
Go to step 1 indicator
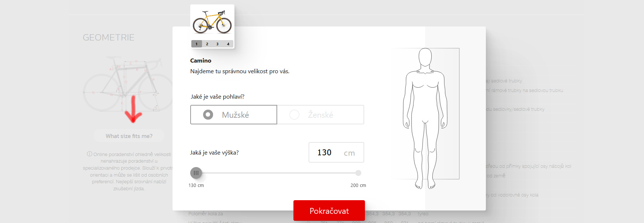tap(196, 44)
